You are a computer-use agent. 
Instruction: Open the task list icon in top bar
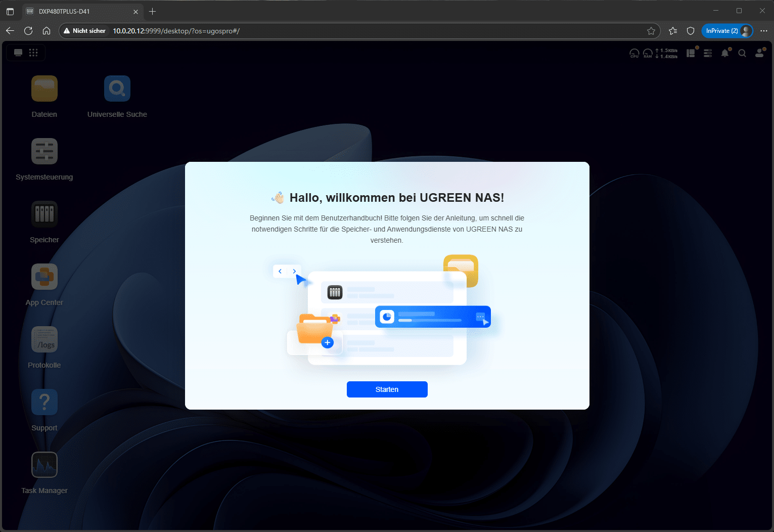point(708,53)
